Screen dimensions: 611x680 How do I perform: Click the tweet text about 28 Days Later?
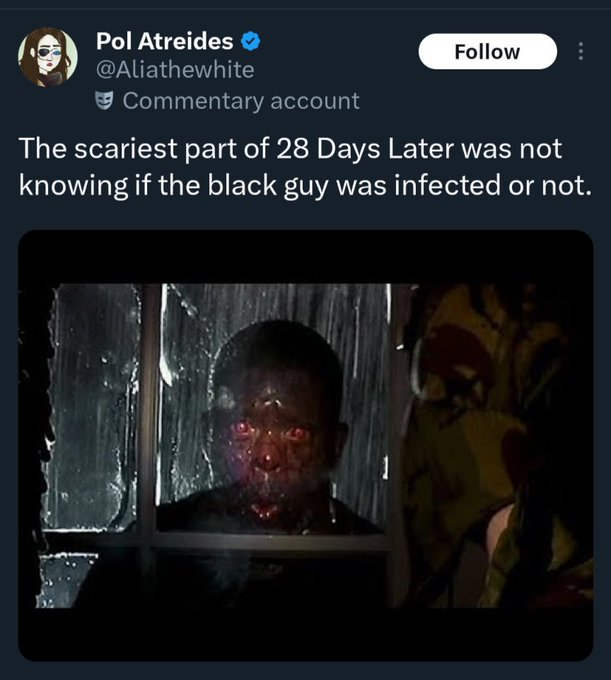[x=300, y=166]
